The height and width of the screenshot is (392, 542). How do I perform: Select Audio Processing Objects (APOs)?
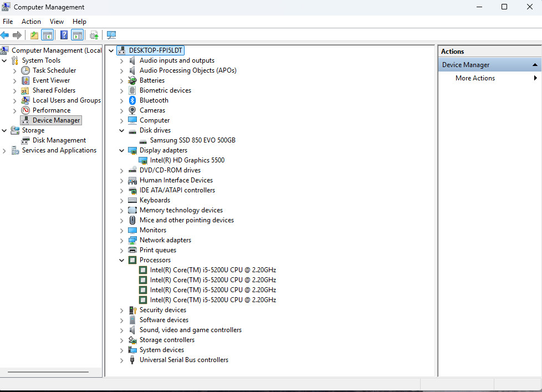(x=188, y=70)
